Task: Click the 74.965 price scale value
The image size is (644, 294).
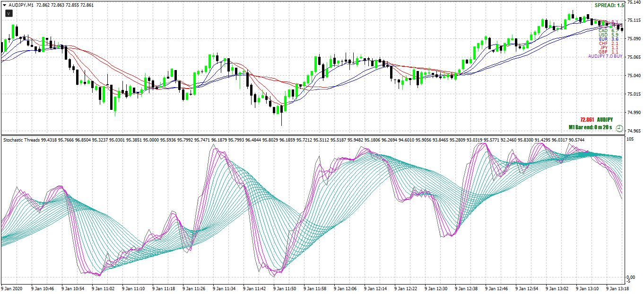Action: coord(634,131)
